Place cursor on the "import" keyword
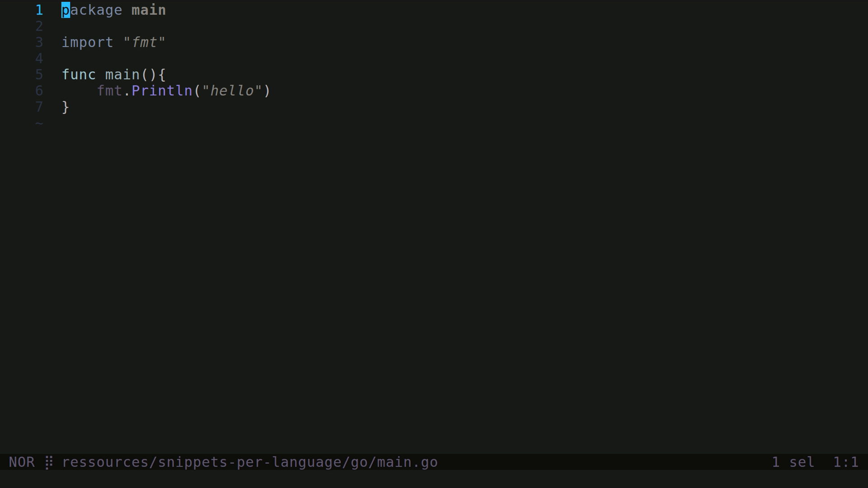This screenshot has width=868, height=488. coord(87,42)
